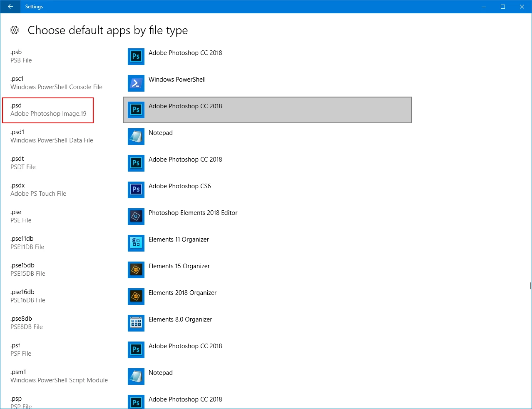This screenshot has height=409, width=532.
Task: Click the vertical scrollbar thumb
Action: (x=530, y=286)
